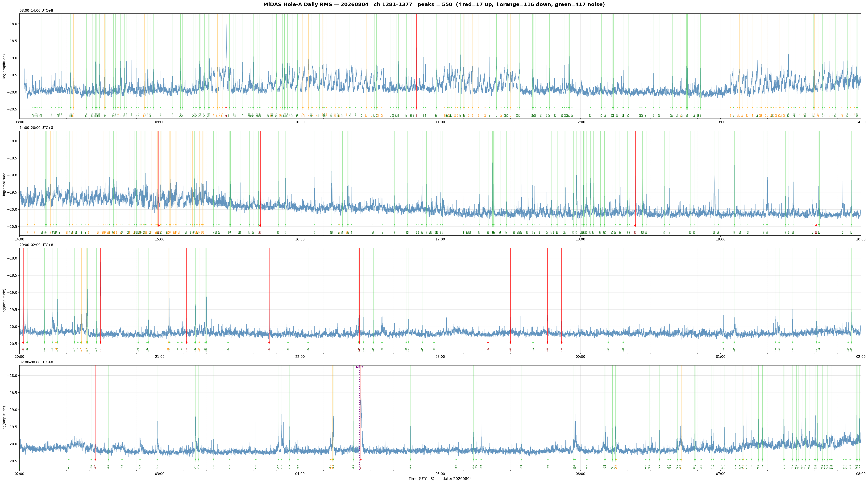The height and width of the screenshot is (483, 868).
Task: Click log(amplitude) y-label of the 02:00–08:00 panel
Action: [x=4, y=418]
